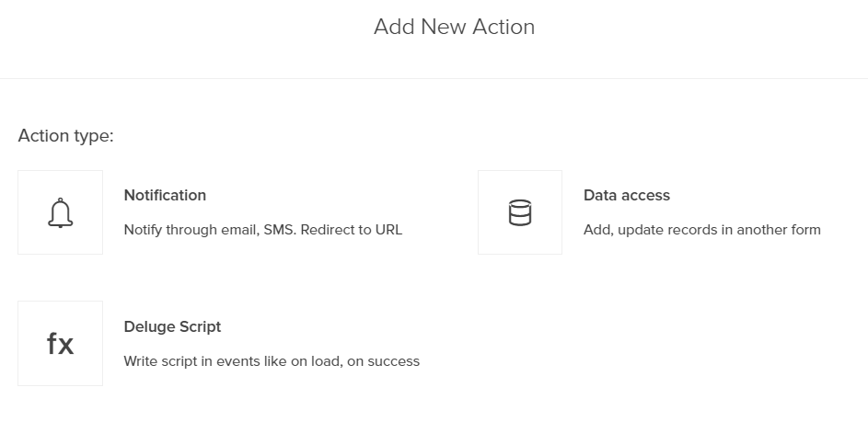Click 'on success' in Deluge Script description
Viewport: 868px width, 422px height.
(385, 361)
